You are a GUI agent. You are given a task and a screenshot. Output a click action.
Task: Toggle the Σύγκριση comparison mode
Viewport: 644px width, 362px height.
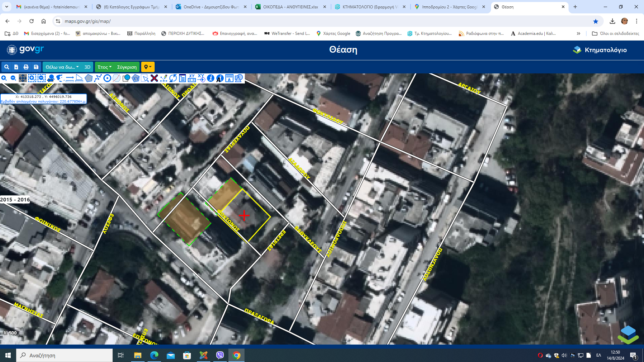[x=127, y=67]
